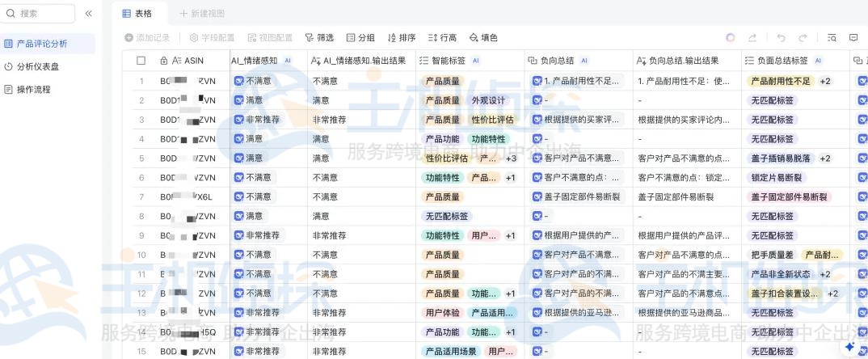
Task: Click the search field in sidebar
Action: coord(39,14)
